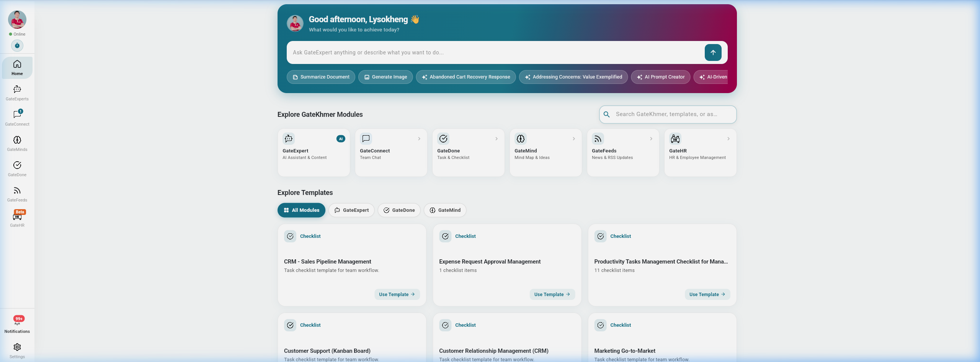980x362 pixels.
Task: Click the GateHR module card icon
Action: (675, 139)
